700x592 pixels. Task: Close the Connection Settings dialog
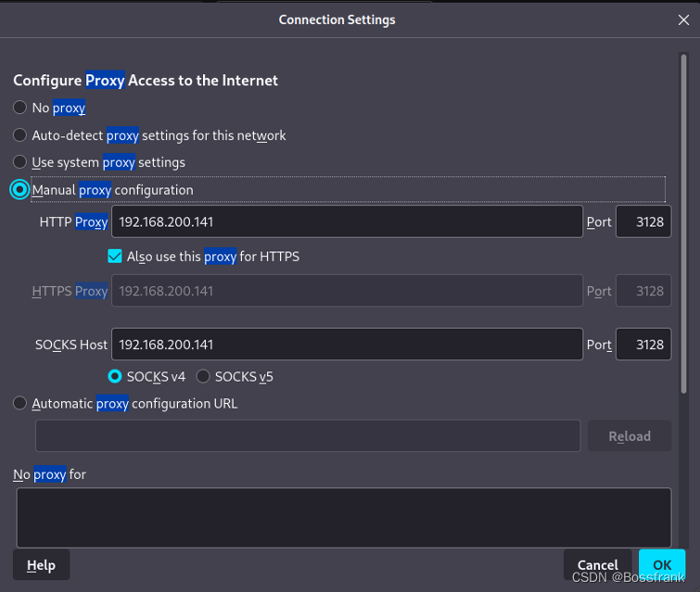coord(683,19)
